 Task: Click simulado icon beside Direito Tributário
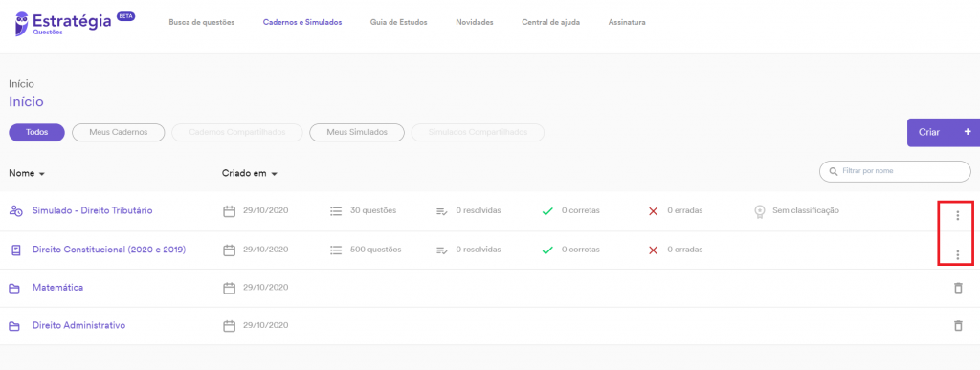pos(15,211)
